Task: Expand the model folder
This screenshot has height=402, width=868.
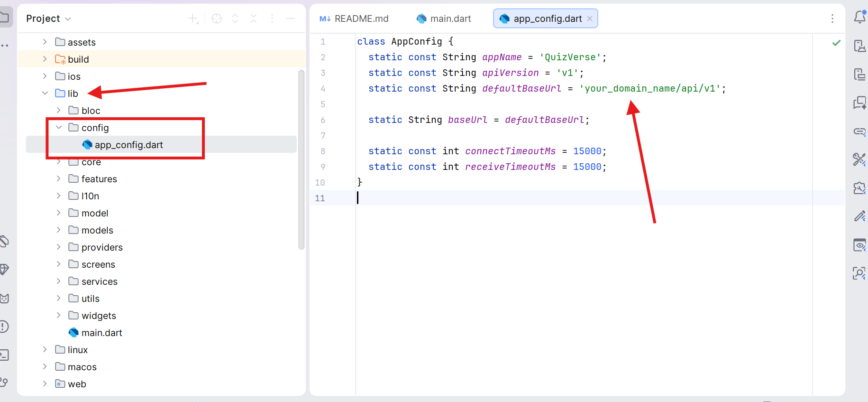Action: click(59, 213)
